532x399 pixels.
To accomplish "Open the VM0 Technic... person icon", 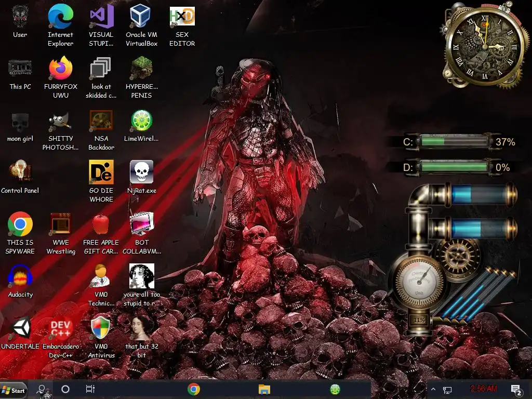I will 101,276.
